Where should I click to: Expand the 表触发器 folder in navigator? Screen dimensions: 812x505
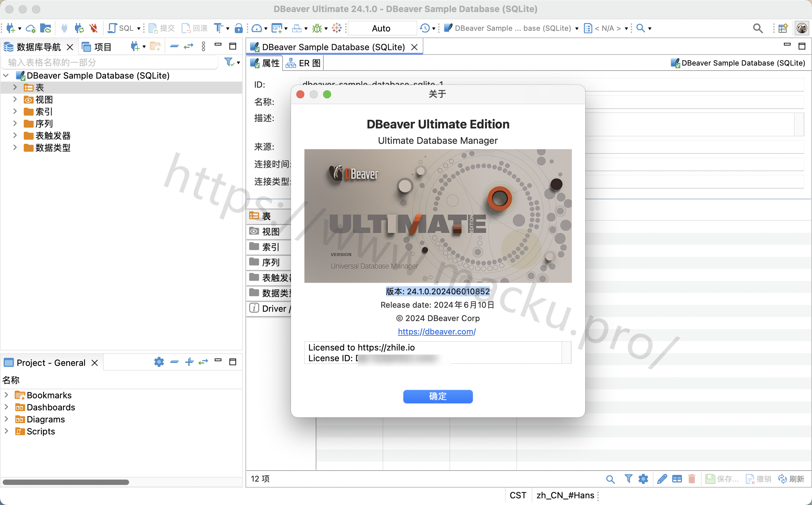15,136
